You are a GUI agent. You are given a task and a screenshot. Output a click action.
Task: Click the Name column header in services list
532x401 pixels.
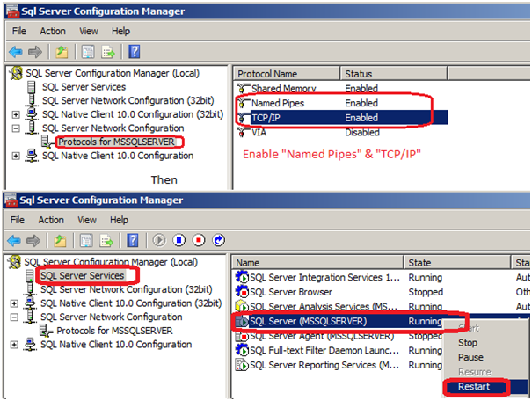click(318, 263)
